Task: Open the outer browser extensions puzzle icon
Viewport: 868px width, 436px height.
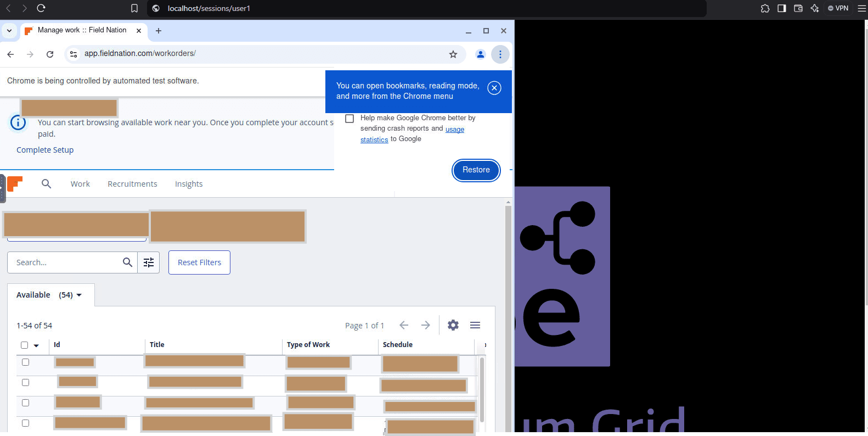Action: click(765, 8)
